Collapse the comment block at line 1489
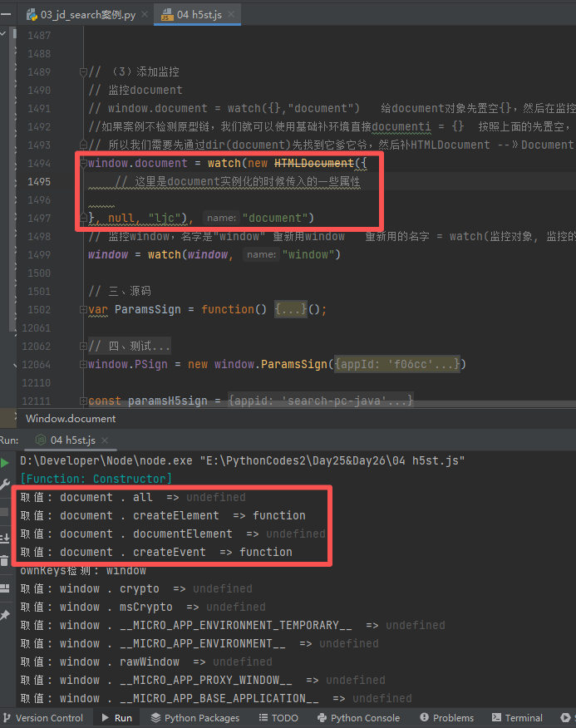This screenshot has width=576, height=728. point(83,72)
